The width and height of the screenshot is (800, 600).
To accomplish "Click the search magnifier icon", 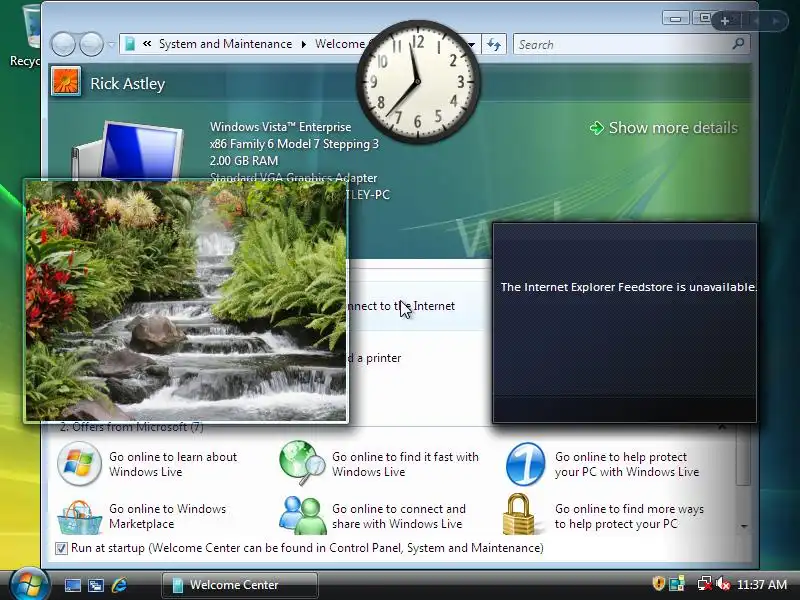I will point(738,44).
